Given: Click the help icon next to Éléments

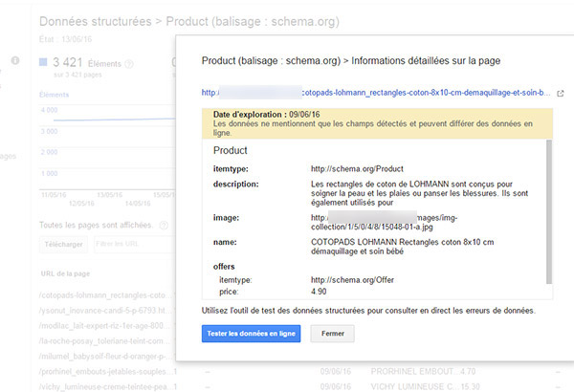Looking at the screenshot, I should pos(129,64).
